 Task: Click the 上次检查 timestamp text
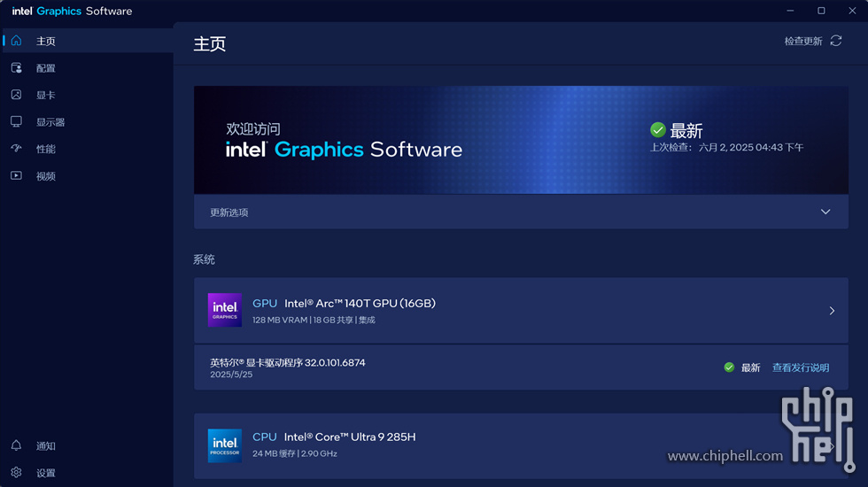(x=726, y=147)
